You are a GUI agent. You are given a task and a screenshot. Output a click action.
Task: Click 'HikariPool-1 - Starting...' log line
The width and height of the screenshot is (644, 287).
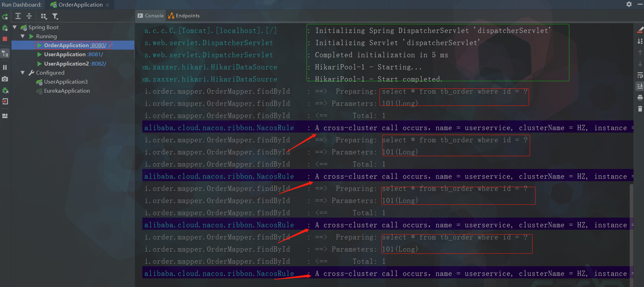pos(368,67)
